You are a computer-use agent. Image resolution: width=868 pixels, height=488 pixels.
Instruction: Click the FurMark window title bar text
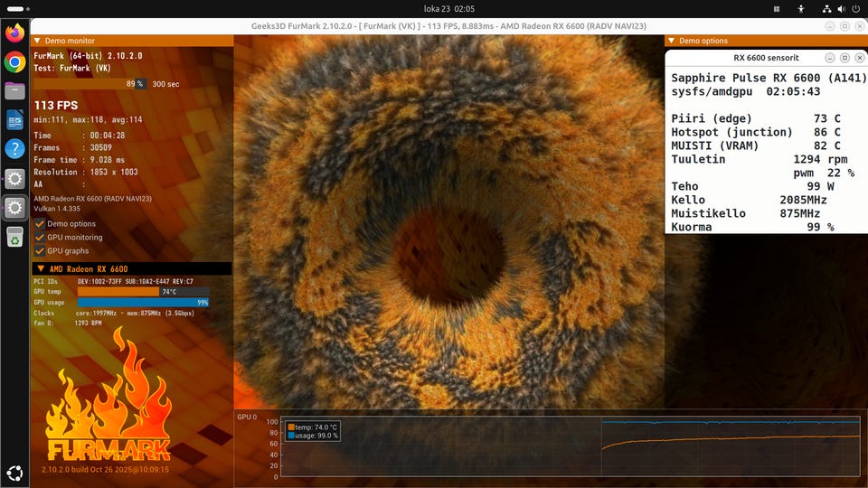(x=449, y=26)
